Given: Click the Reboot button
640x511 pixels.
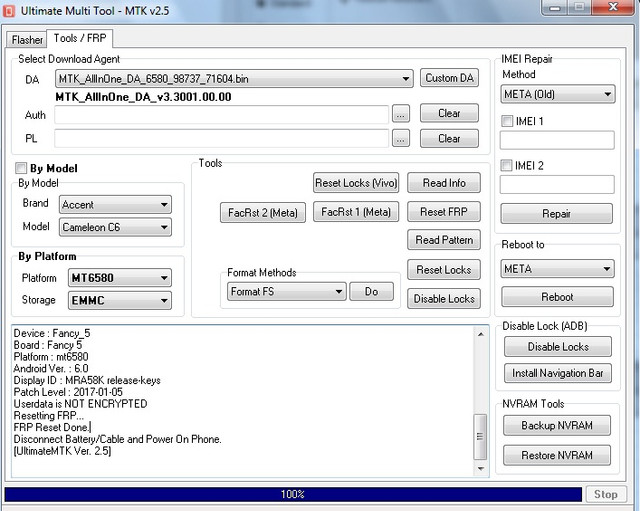Looking at the screenshot, I should pyautogui.click(x=557, y=297).
